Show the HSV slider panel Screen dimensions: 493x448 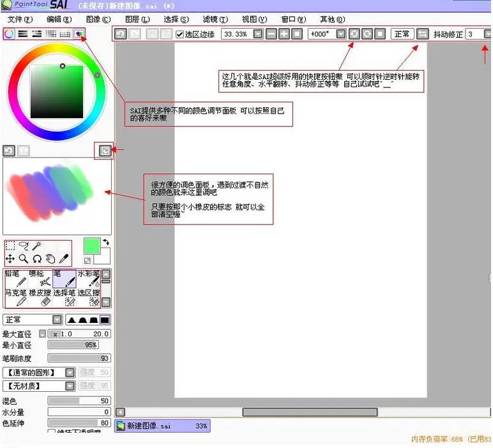point(37,34)
